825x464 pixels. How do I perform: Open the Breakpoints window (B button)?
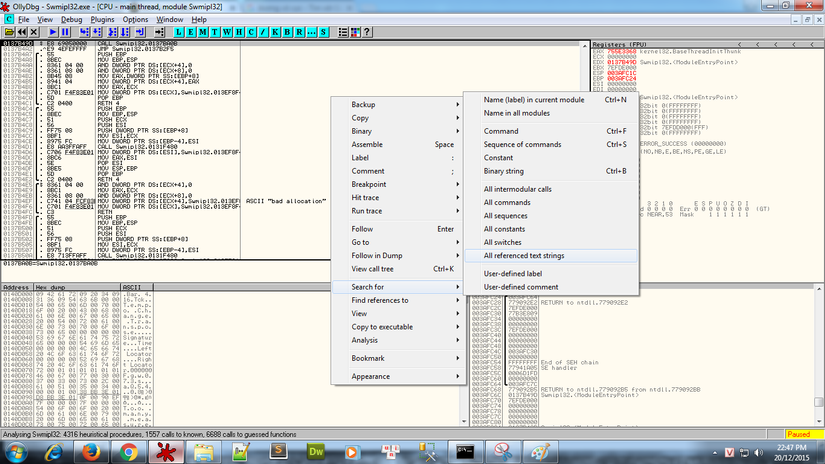(288, 32)
